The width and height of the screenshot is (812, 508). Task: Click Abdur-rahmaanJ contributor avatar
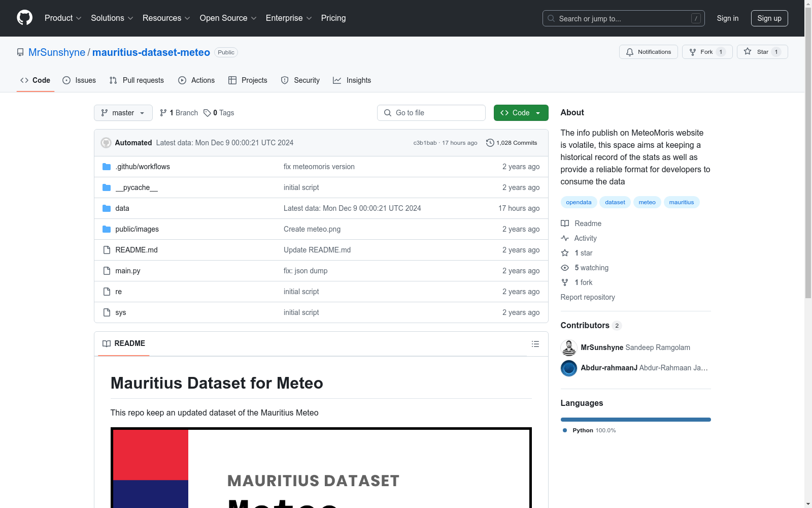[569, 368]
